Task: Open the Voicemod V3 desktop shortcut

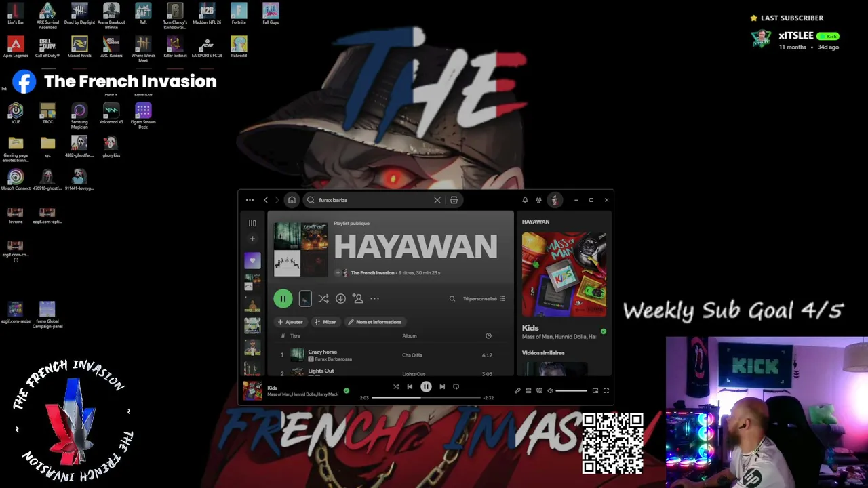Action: [x=111, y=114]
